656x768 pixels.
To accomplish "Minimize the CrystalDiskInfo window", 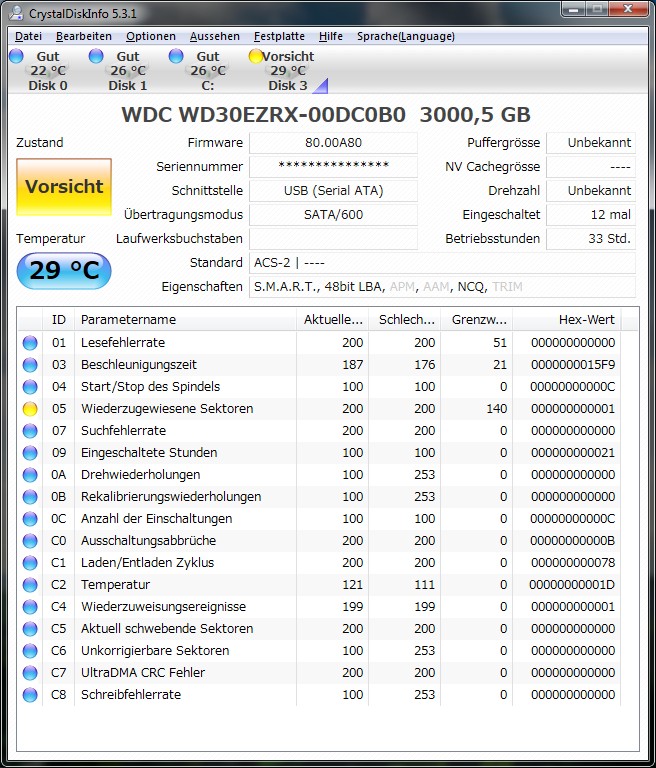I will click(x=574, y=9).
